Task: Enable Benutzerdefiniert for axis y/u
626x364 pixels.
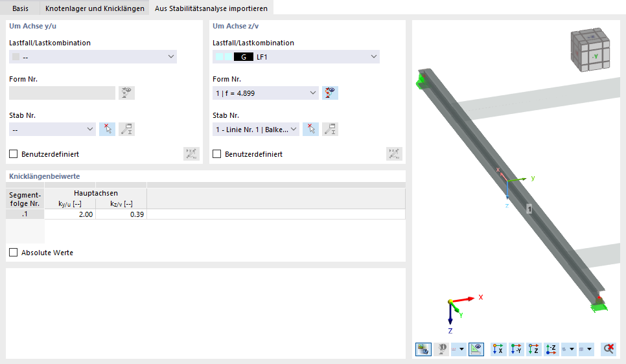Action: coord(14,154)
